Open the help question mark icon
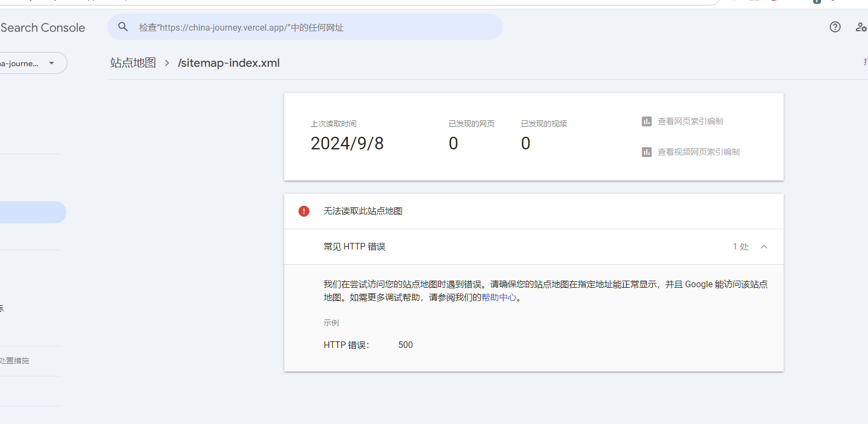 835,27
